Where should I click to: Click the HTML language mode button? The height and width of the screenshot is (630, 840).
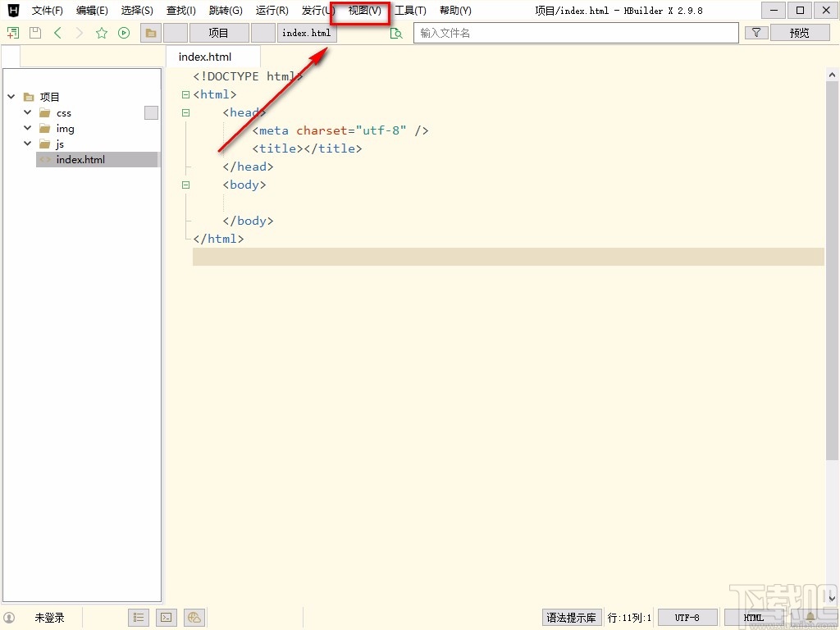754,618
